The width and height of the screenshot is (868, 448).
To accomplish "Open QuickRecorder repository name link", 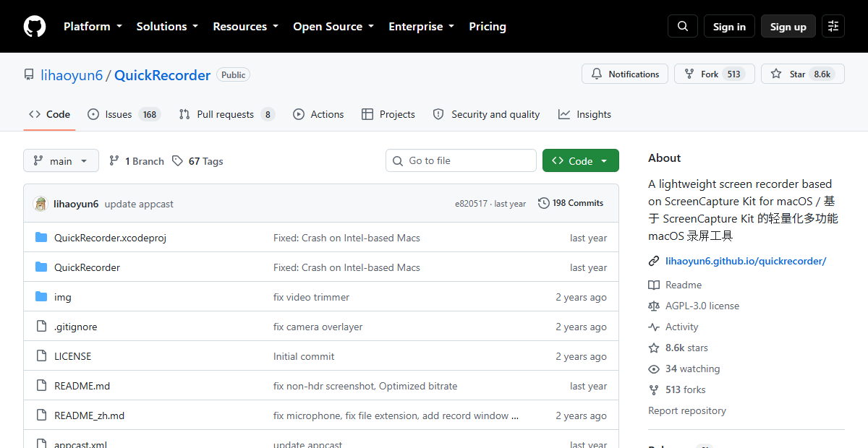I will click(162, 75).
